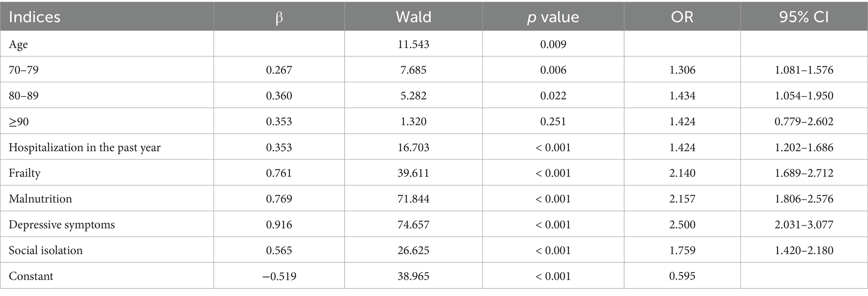The height and width of the screenshot is (296, 868).
Task: Select the OR column header
Action: [682, 17]
